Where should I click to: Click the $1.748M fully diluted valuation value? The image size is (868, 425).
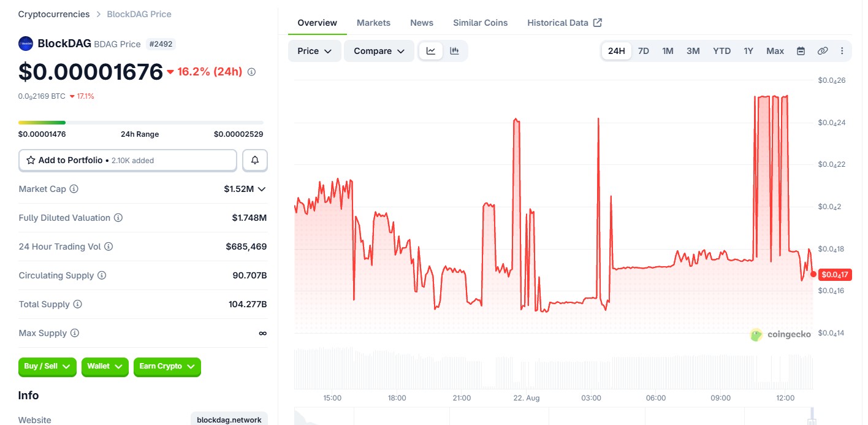[249, 218]
